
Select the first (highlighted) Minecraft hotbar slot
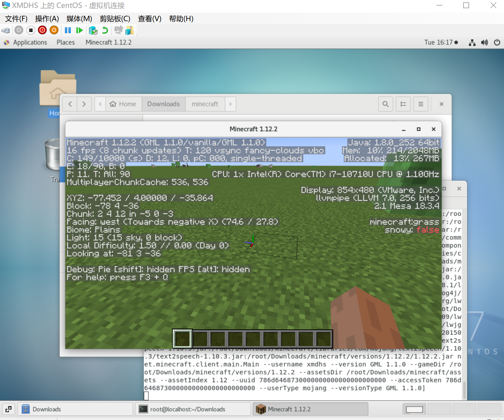tap(182, 339)
